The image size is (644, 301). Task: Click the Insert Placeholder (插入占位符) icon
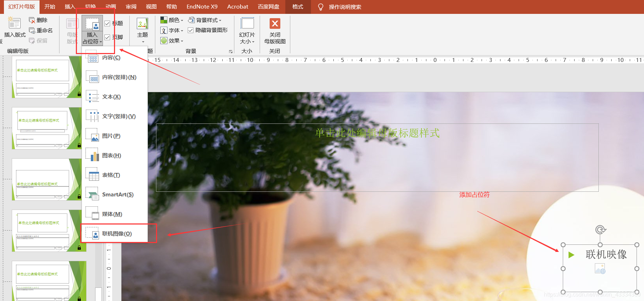click(x=92, y=24)
